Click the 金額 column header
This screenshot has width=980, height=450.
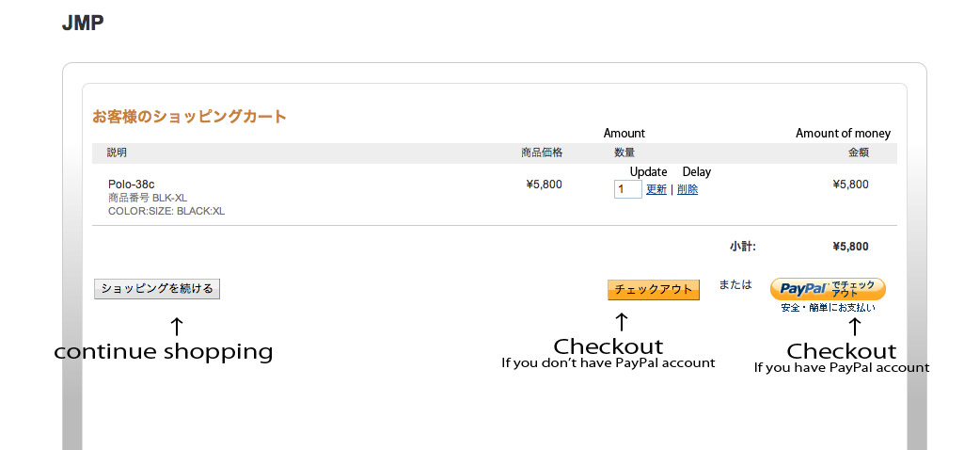[858, 153]
